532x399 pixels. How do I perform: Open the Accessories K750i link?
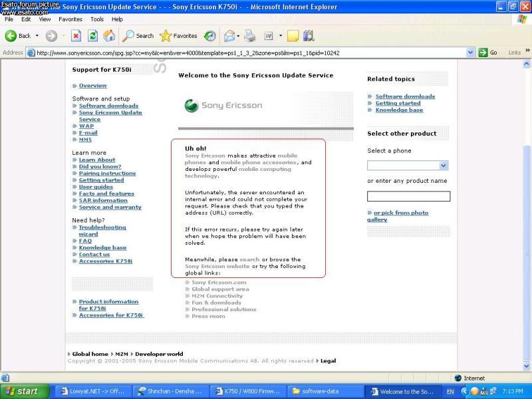106,261
